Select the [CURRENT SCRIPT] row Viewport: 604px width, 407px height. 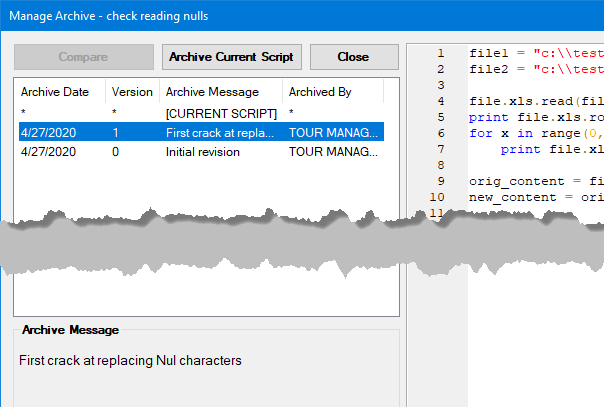[221, 114]
